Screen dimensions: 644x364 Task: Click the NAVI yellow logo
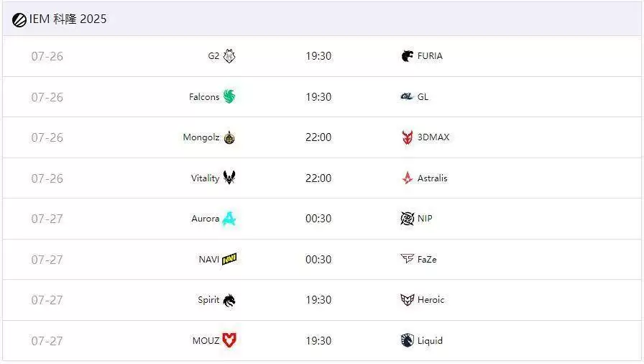pyautogui.click(x=229, y=259)
